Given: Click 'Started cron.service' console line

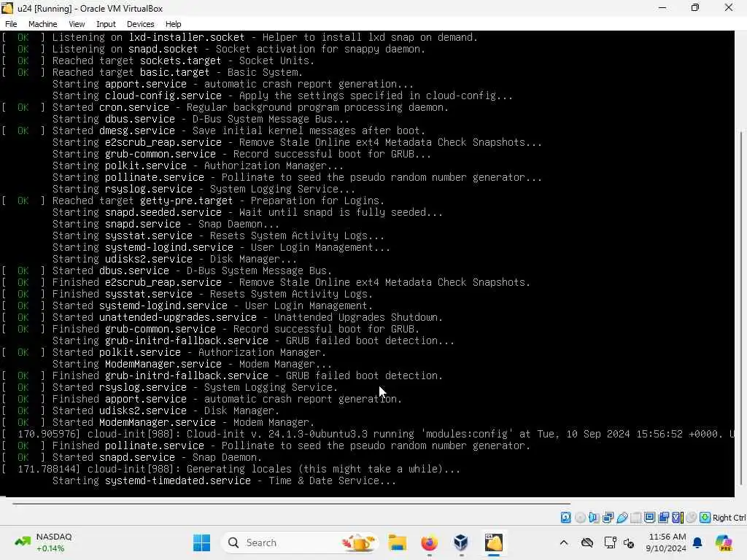Looking at the screenshot, I should (225, 107).
